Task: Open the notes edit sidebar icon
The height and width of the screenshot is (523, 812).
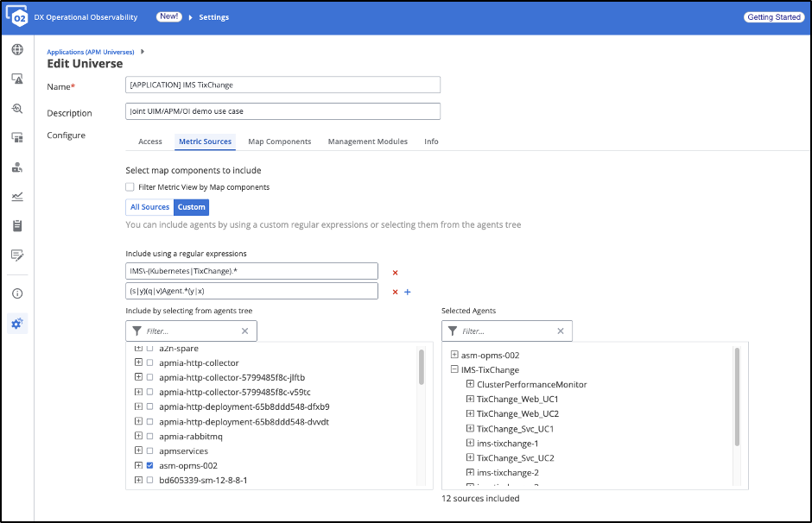Action: point(17,255)
